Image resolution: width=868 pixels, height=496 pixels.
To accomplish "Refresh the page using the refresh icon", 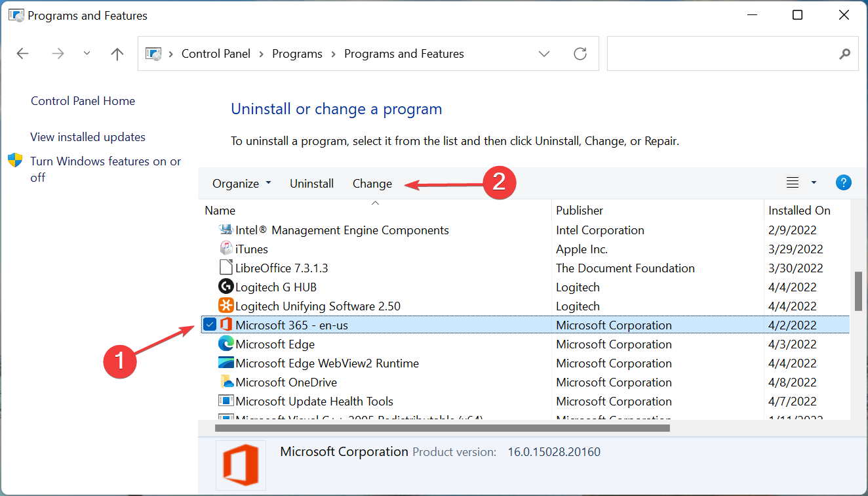I will pos(580,53).
